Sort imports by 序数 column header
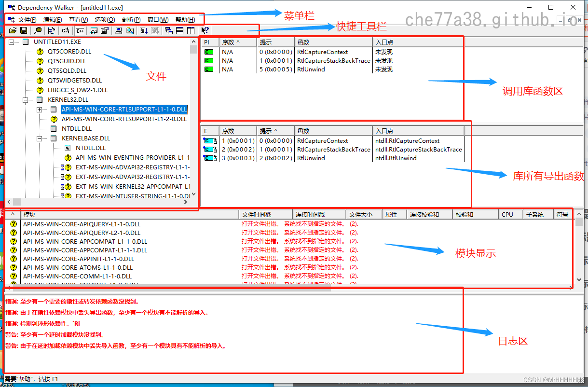 tap(238, 42)
